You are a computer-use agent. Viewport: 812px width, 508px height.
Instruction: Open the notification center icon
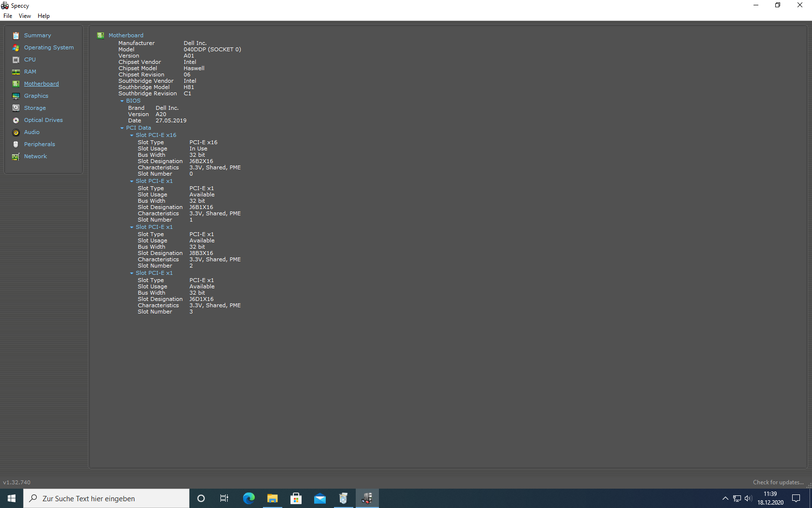(796, 498)
